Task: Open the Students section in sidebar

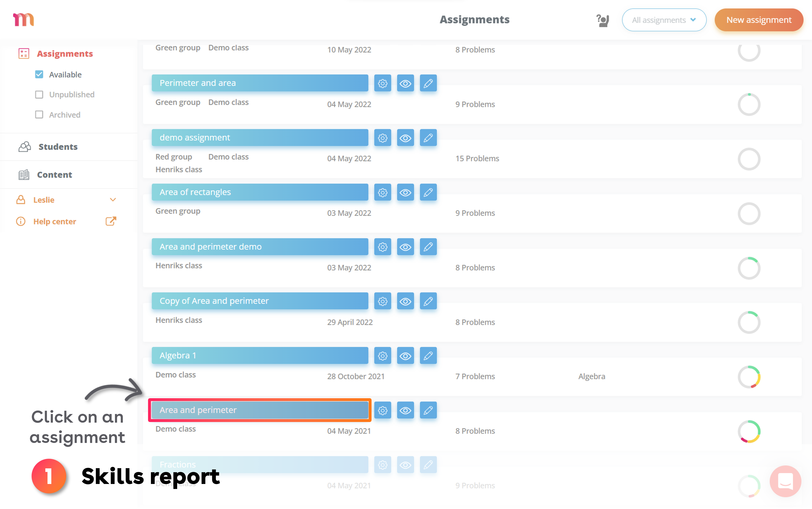Action: 58,147
